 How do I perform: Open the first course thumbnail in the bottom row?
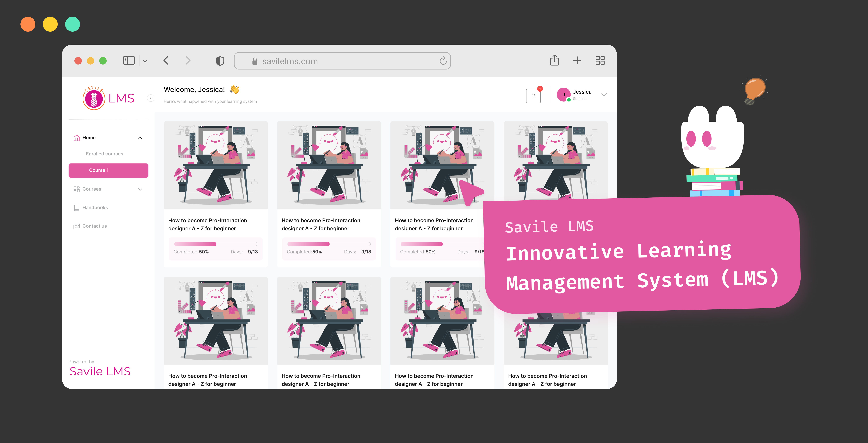pyautogui.click(x=216, y=320)
